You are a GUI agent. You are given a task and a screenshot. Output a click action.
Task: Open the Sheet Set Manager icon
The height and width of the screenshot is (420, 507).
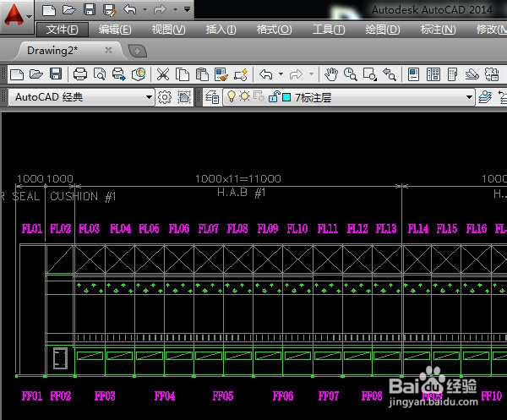point(472,74)
